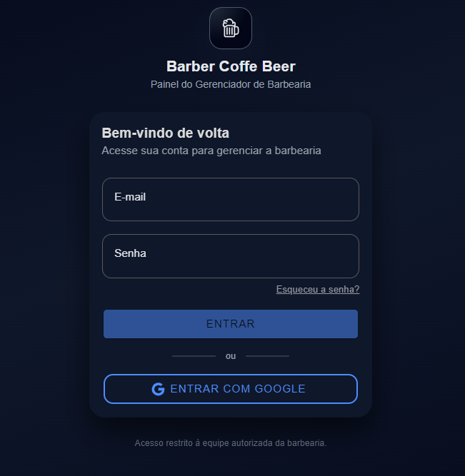Click the word 'Coffe' in the app title
This screenshot has height=476, width=465.
click(239, 66)
